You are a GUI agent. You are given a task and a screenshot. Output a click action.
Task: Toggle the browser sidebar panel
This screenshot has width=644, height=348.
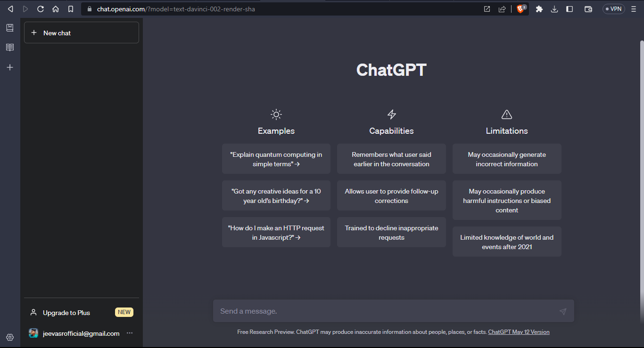(x=570, y=9)
